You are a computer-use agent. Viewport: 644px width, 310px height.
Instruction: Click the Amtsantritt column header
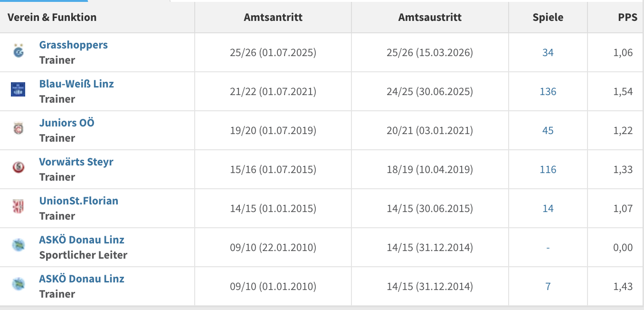pos(273,18)
